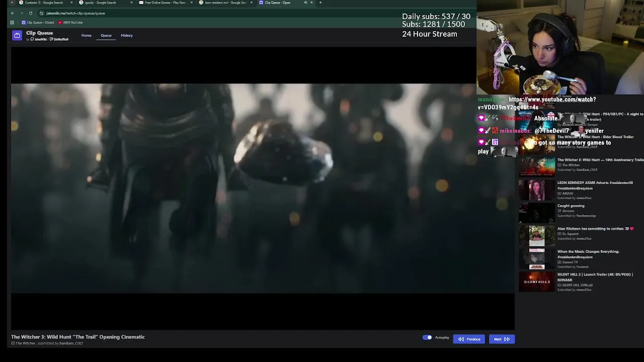The image size is (644, 362).
Task: Open the Home tab in Clip Queue
Action: 87,35
